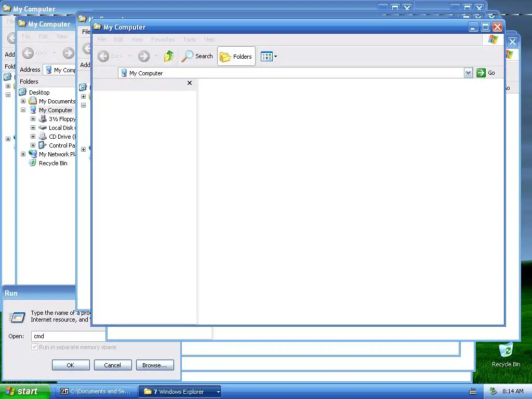The height and width of the screenshot is (399, 532).
Task: Click the Windows flag logo in front window
Action: pyautogui.click(x=493, y=39)
